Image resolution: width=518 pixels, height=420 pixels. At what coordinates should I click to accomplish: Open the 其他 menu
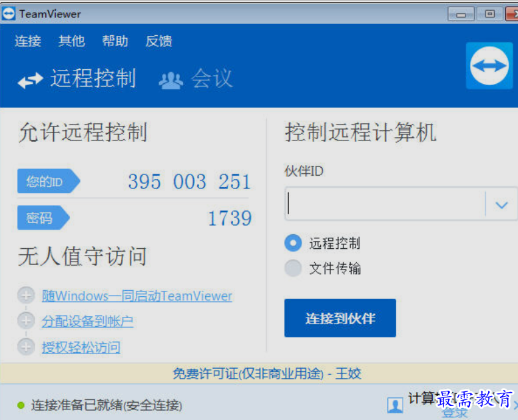pyautogui.click(x=71, y=41)
